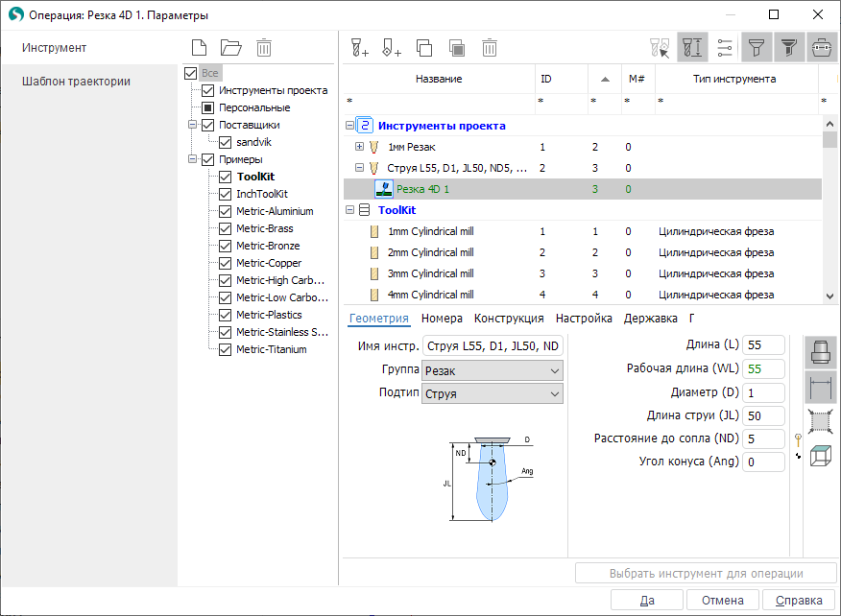Open the Державка tab
Viewport: 841px width, 616px height.
650,319
